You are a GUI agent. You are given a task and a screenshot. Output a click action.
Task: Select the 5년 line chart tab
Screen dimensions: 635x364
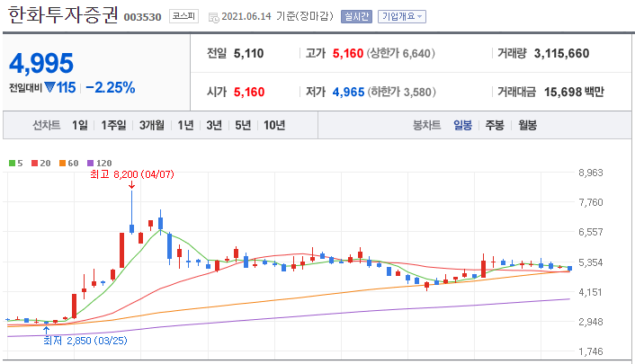tap(243, 126)
